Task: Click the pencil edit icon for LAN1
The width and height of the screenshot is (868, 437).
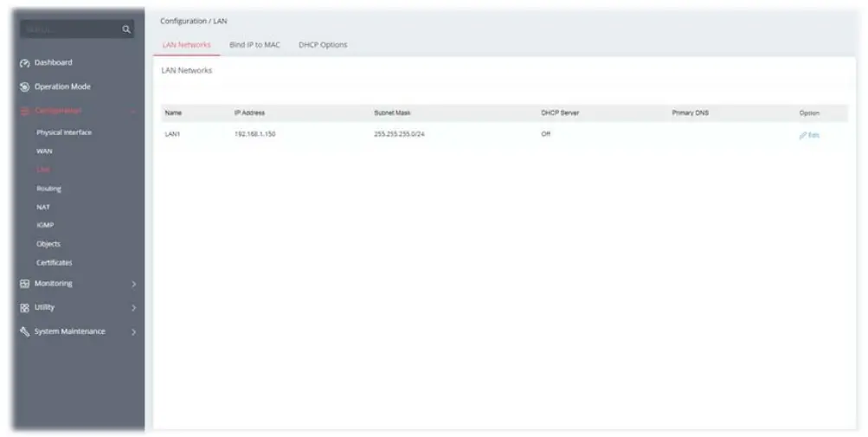Action: click(803, 135)
